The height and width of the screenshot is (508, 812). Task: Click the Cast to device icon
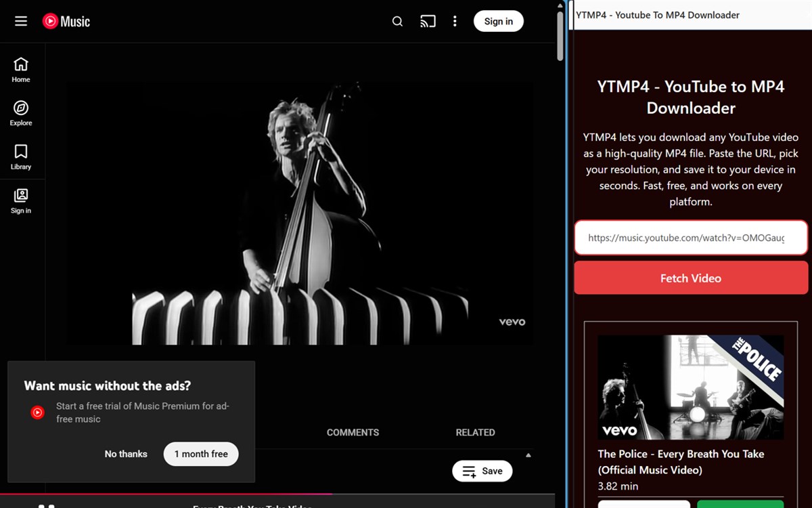(428, 21)
